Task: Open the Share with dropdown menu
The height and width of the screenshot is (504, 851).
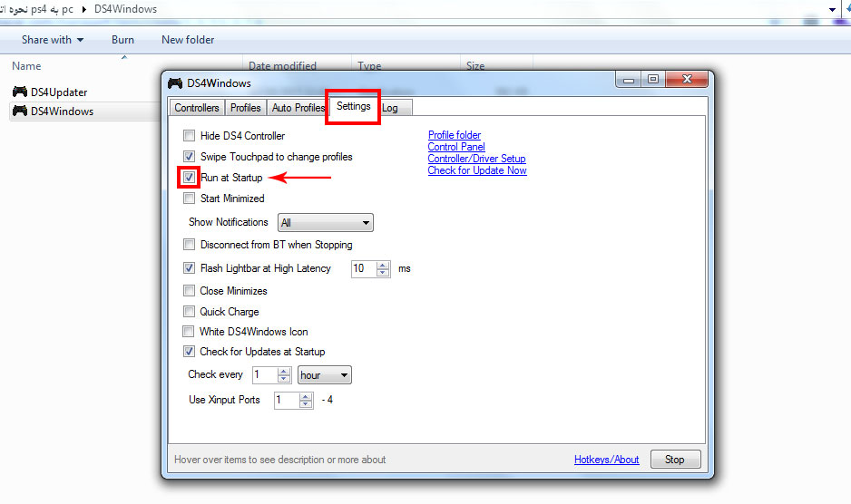Action: (x=53, y=40)
